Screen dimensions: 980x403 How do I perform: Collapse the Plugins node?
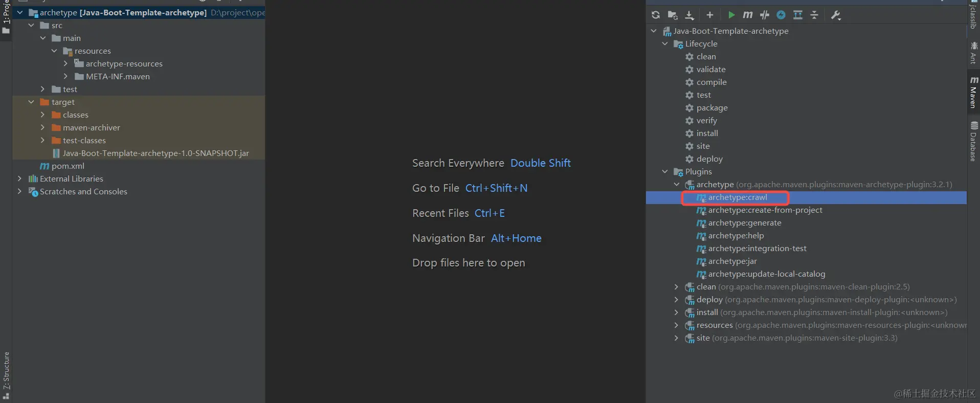point(665,172)
